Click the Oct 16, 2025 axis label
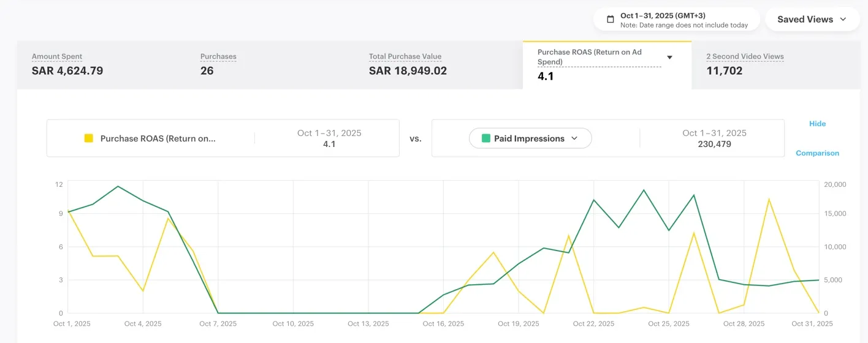Viewport: 868px width, 343px height. (x=443, y=324)
